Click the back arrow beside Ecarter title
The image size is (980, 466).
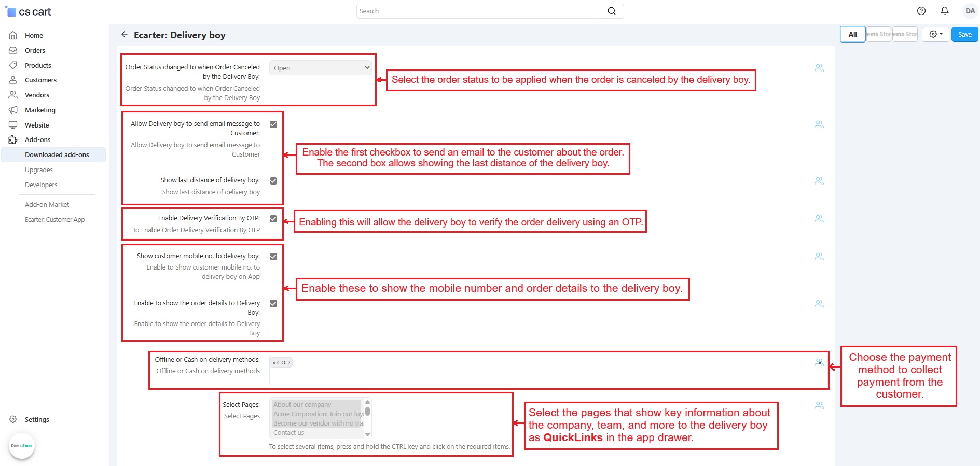pyautogui.click(x=124, y=34)
